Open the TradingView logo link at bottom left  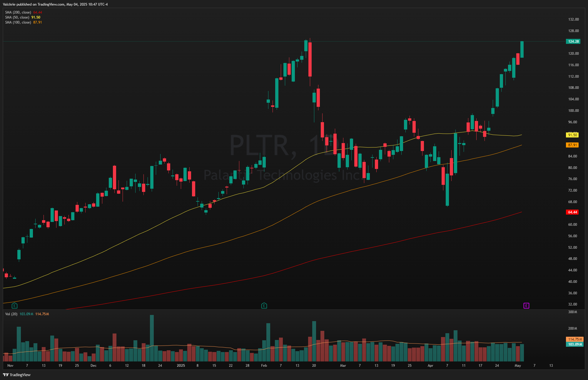point(17,375)
